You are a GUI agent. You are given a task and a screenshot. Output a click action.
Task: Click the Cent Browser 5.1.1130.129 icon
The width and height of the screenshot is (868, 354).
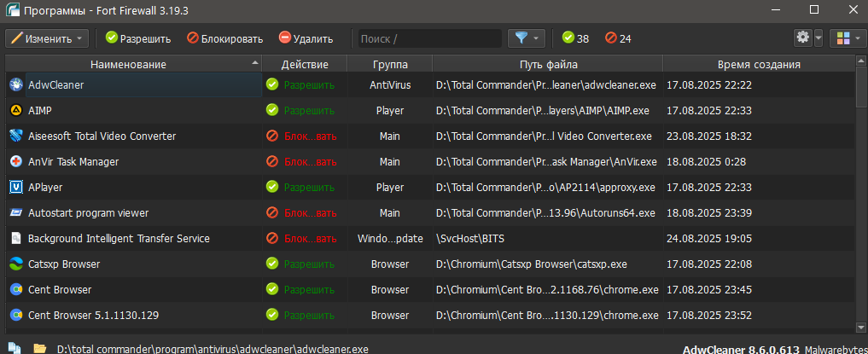pyautogui.click(x=16, y=316)
